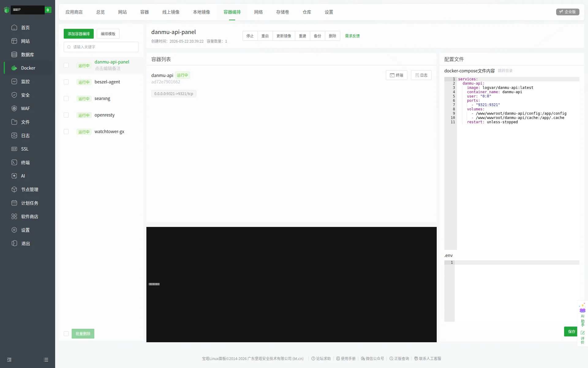The image size is (588, 368).
Task: Click the 软件商店 grid icon
Action: pos(14,217)
